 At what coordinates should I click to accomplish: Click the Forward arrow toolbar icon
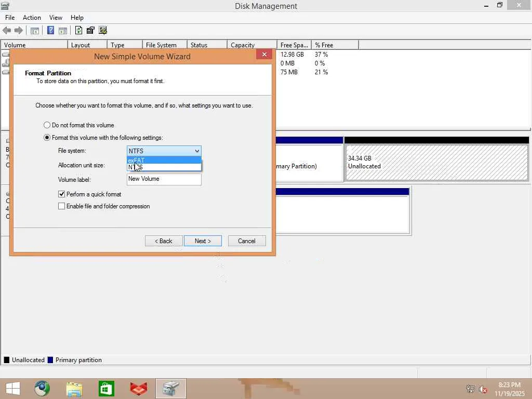tap(19, 30)
